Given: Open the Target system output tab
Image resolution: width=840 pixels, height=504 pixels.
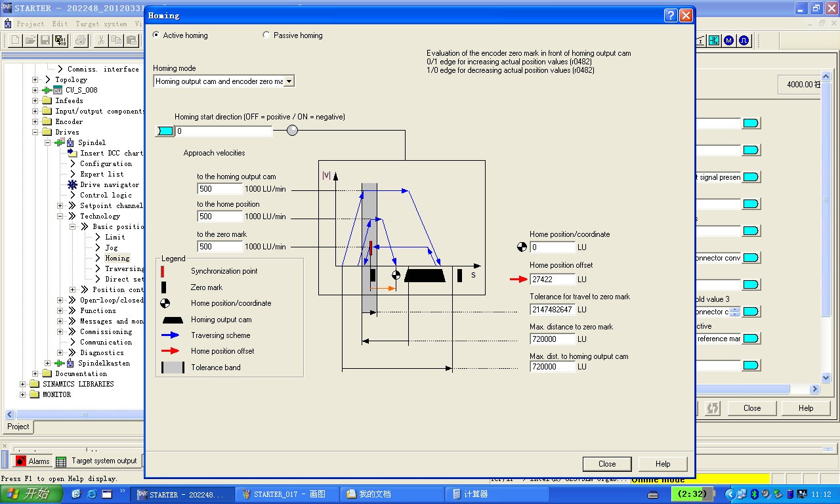Looking at the screenshot, I should click(x=97, y=461).
